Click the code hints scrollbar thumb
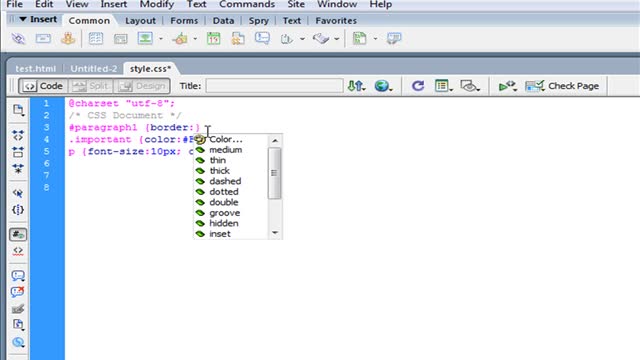 click(x=275, y=173)
